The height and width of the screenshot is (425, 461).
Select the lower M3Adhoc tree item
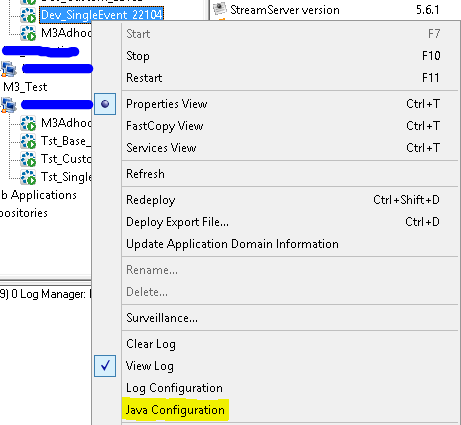66,123
